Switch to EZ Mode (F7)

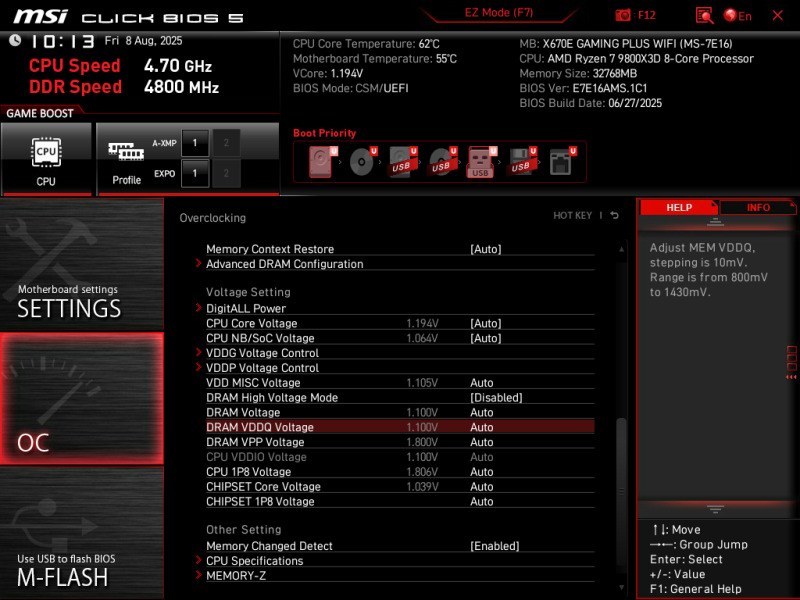click(x=498, y=13)
